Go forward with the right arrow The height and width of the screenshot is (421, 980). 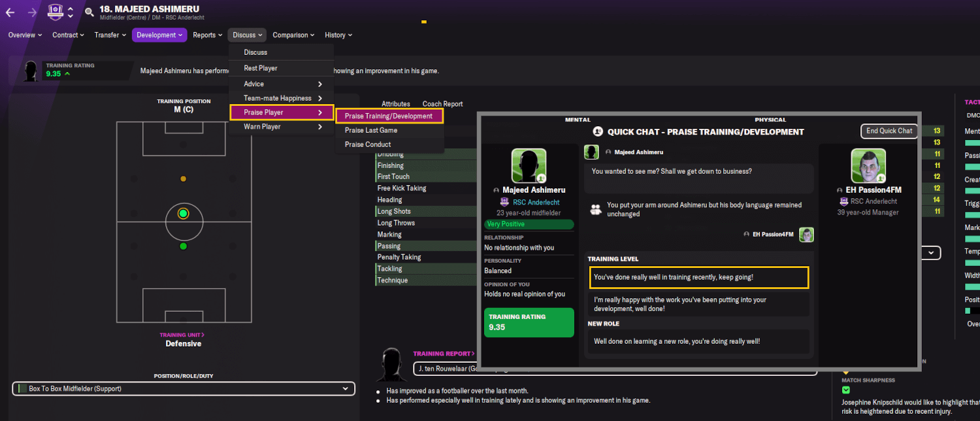pos(33,12)
